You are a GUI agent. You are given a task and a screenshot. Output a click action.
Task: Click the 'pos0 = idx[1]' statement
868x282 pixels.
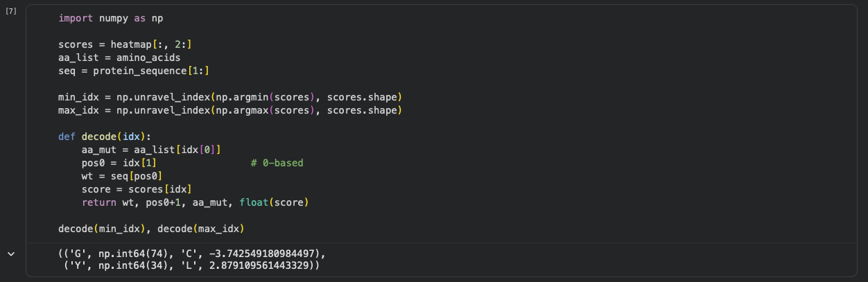click(x=119, y=163)
